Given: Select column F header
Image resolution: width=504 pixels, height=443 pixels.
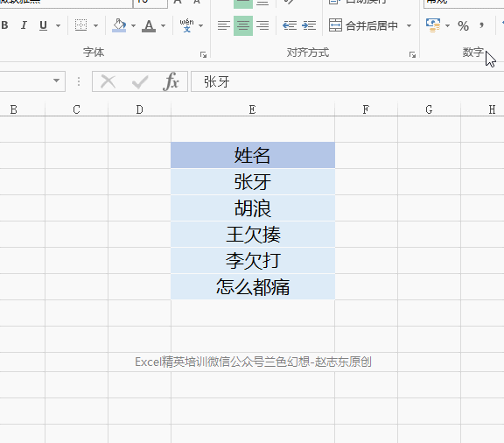Looking at the screenshot, I should click(366, 109).
